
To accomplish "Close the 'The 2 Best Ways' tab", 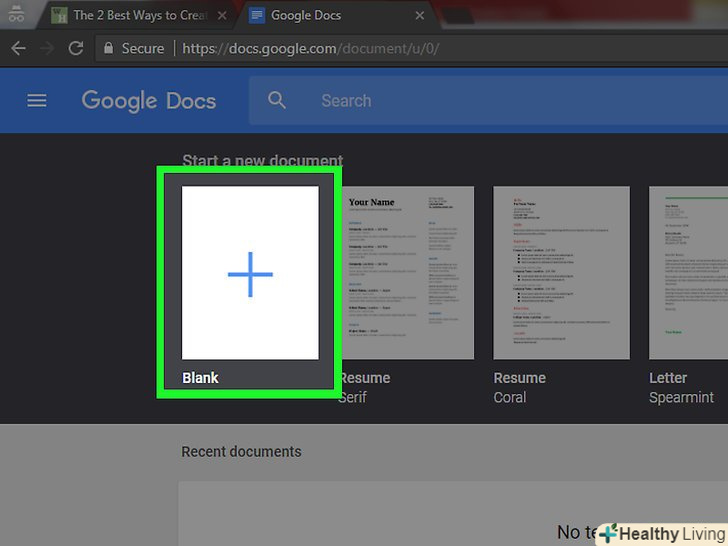I will 224,15.
